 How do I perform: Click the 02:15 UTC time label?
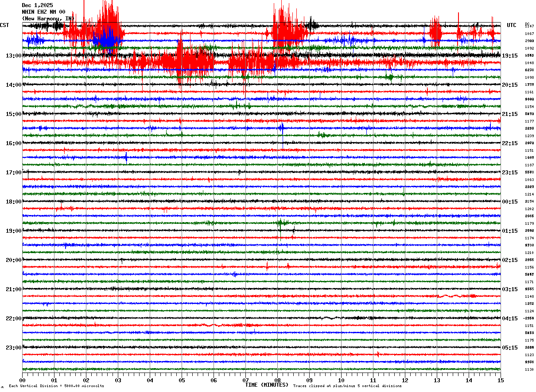tap(510, 260)
